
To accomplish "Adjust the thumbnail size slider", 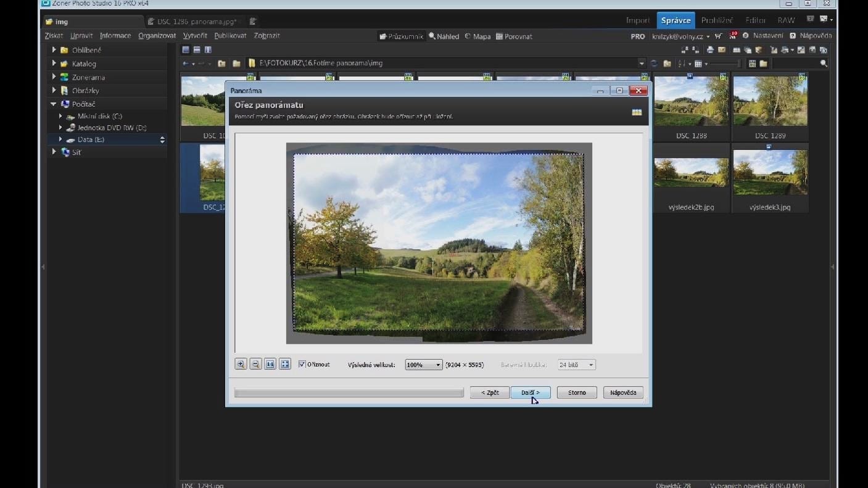I will click(x=724, y=64).
